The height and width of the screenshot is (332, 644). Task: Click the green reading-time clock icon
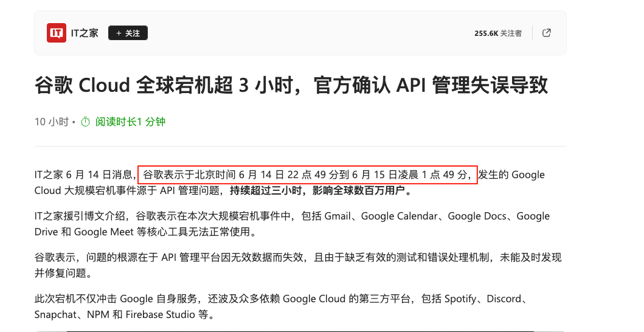pyautogui.click(x=85, y=122)
